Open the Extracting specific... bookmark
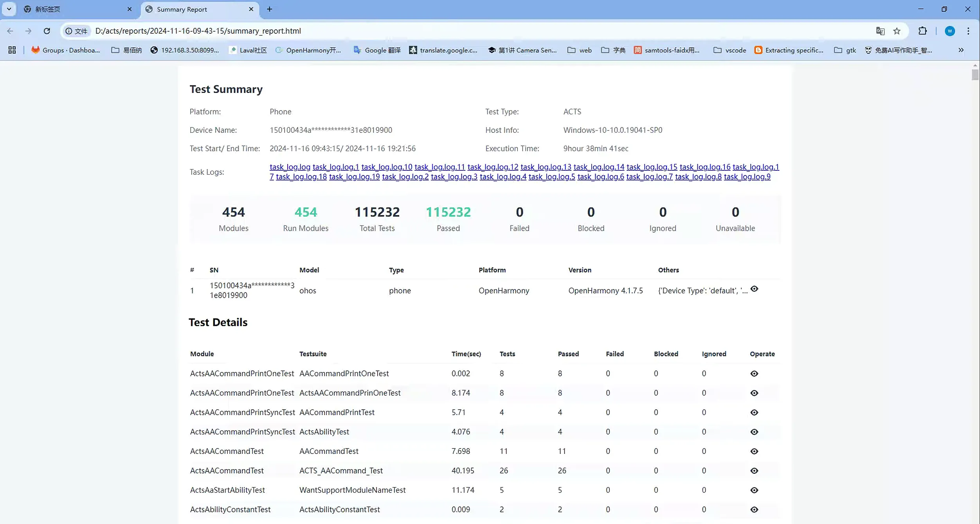Image resolution: width=980 pixels, height=524 pixels. pos(789,50)
